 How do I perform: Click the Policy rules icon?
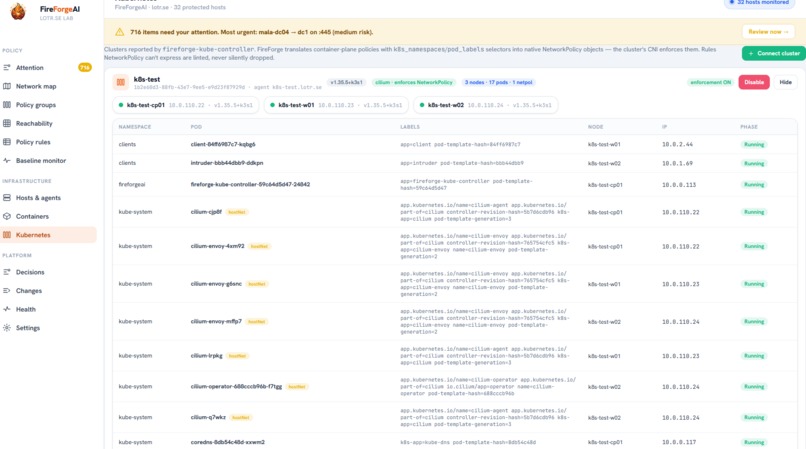7,142
